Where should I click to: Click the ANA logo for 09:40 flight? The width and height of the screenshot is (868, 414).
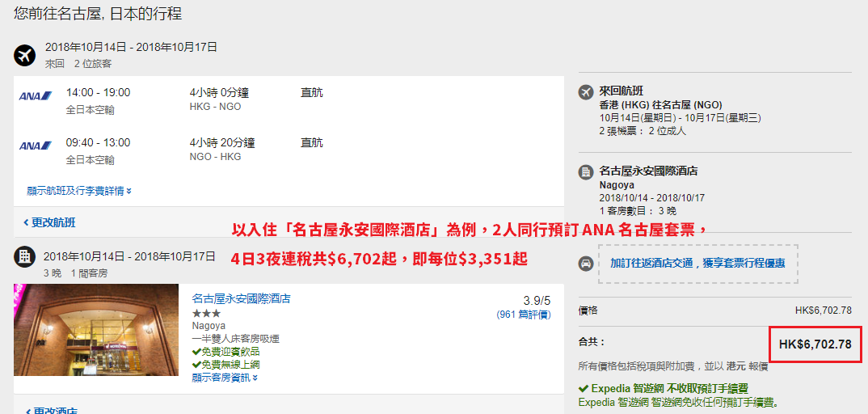point(36,146)
